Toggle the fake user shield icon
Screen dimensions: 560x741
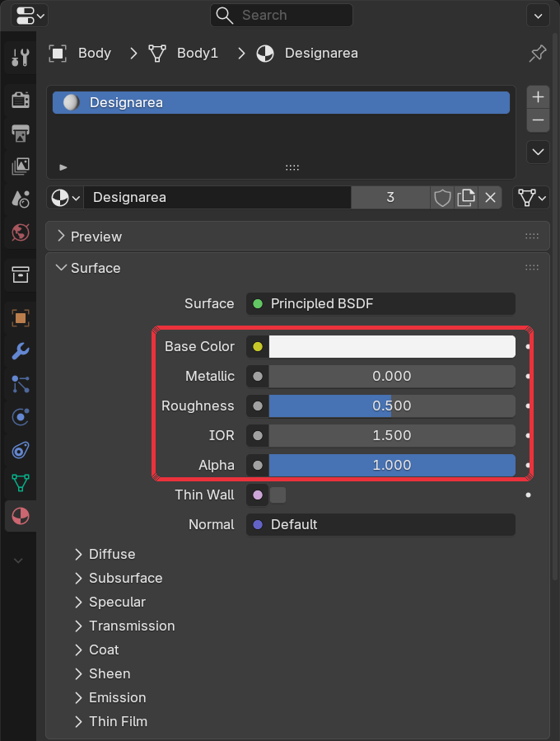442,198
